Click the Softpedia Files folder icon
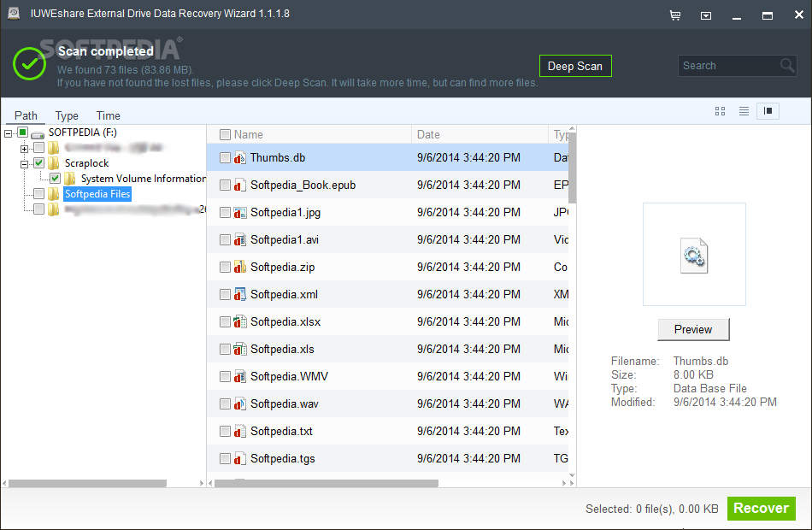The width and height of the screenshot is (812, 530). point(53,194)
